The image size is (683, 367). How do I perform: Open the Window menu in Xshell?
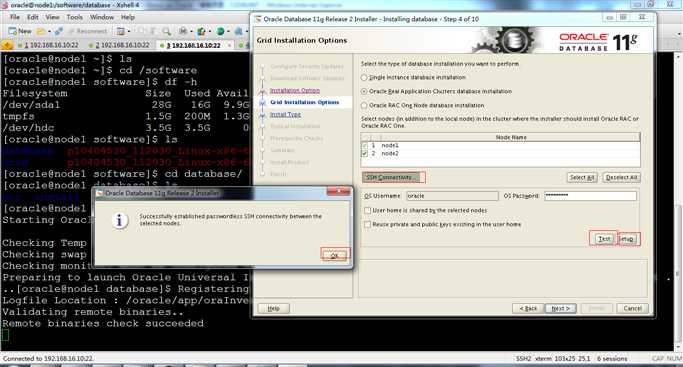point(101,17)
